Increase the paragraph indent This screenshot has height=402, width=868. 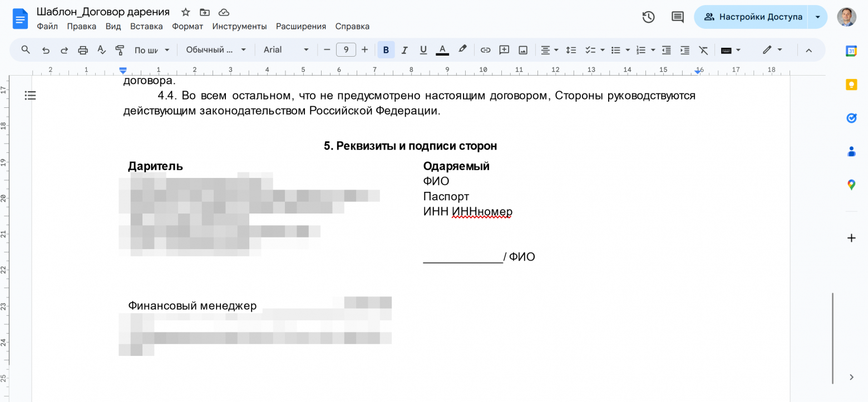(685, 50)
